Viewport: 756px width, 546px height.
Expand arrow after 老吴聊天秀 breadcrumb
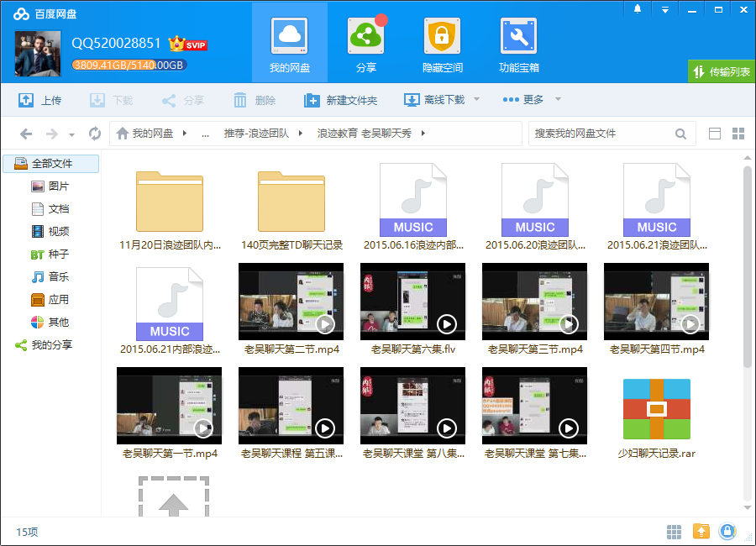pyautogui.click(x=423, y=133)
